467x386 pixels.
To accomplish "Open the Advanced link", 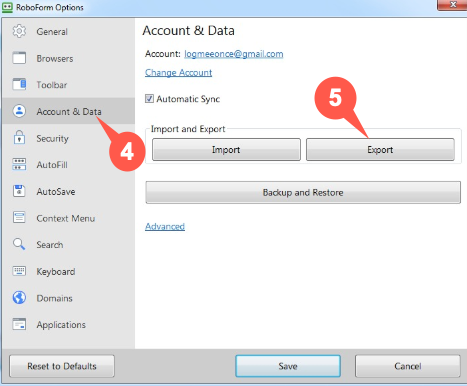I will click(x=165, y=226).
